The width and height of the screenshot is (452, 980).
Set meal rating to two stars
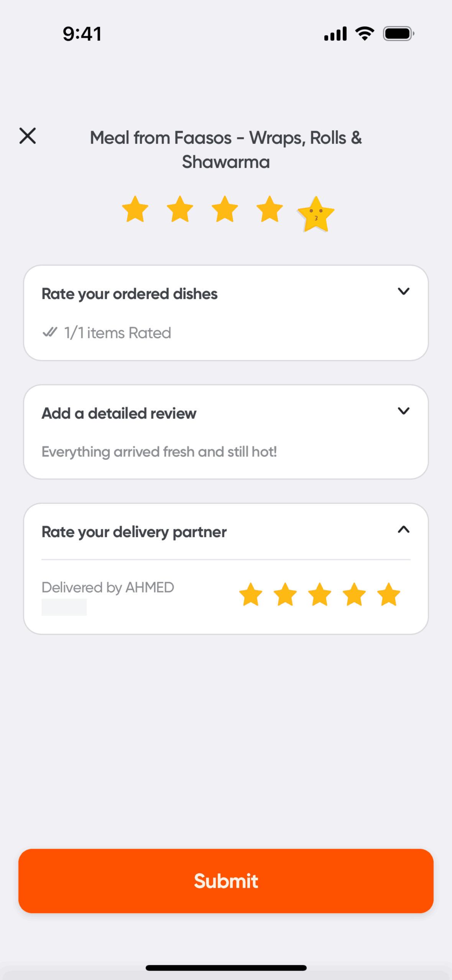[x=180, y=209]
